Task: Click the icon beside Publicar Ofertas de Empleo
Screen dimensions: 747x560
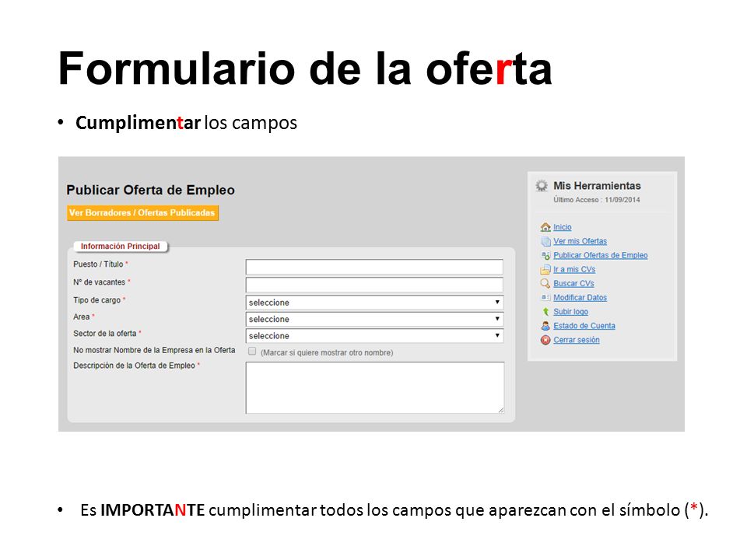Action: click(x=545, y=255)
